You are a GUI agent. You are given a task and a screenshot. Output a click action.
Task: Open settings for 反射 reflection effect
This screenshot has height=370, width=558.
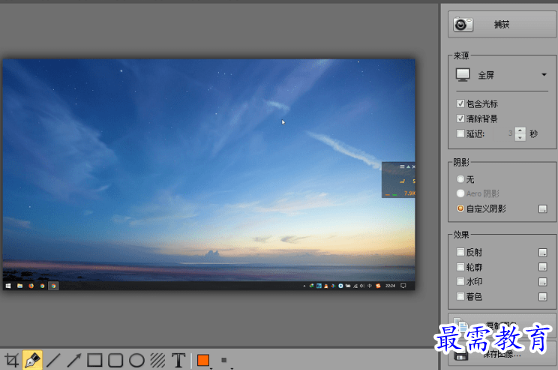pyautogui.click(x=543, y=252)
